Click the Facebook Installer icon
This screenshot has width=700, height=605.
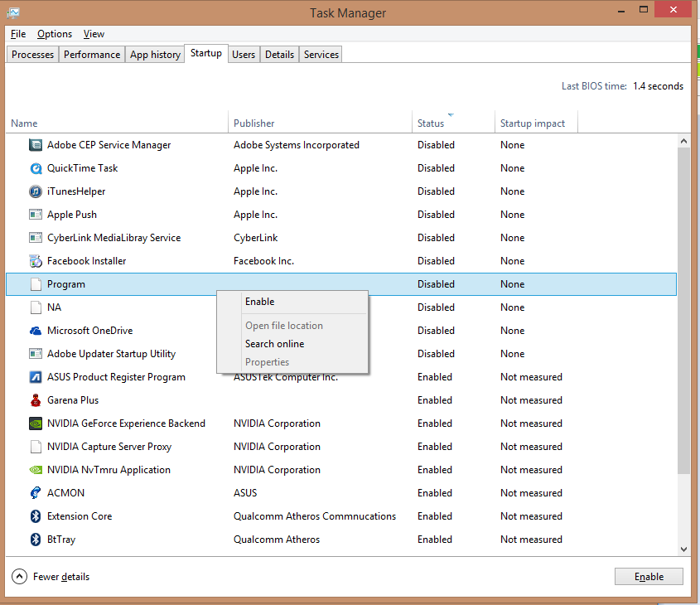(x=36, y=261)
